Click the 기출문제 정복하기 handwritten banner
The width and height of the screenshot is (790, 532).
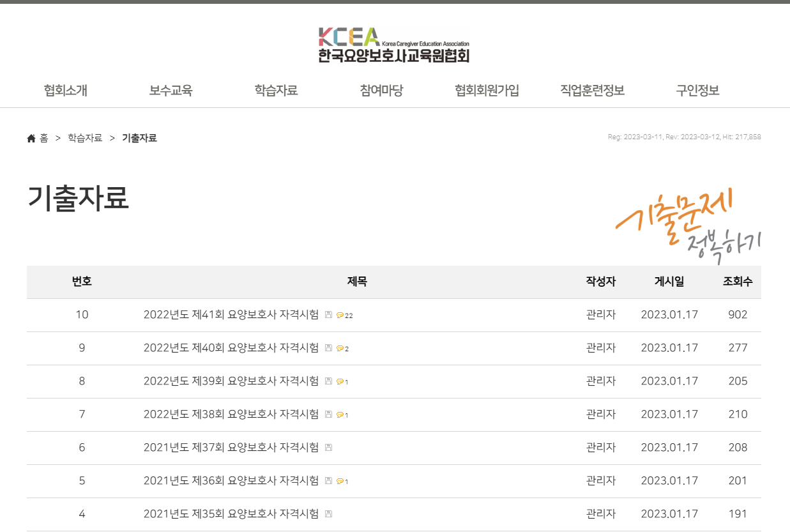690,225
